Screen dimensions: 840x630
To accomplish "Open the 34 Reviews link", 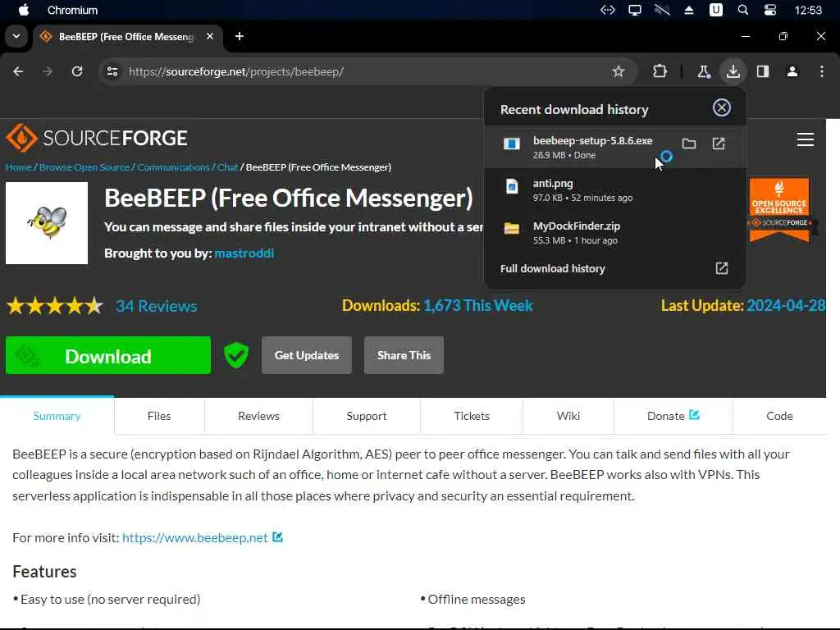I will point(157,306).
